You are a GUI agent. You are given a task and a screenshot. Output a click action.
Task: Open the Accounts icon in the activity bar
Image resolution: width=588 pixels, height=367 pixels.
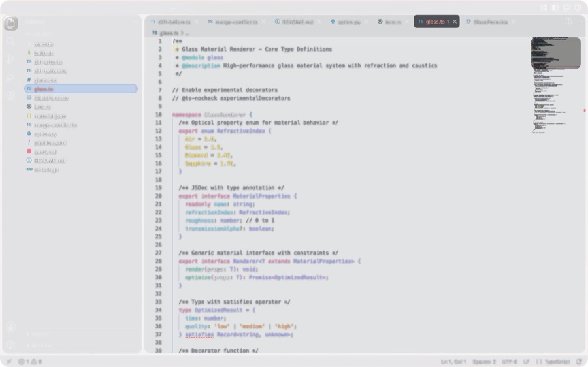[11, 327]
